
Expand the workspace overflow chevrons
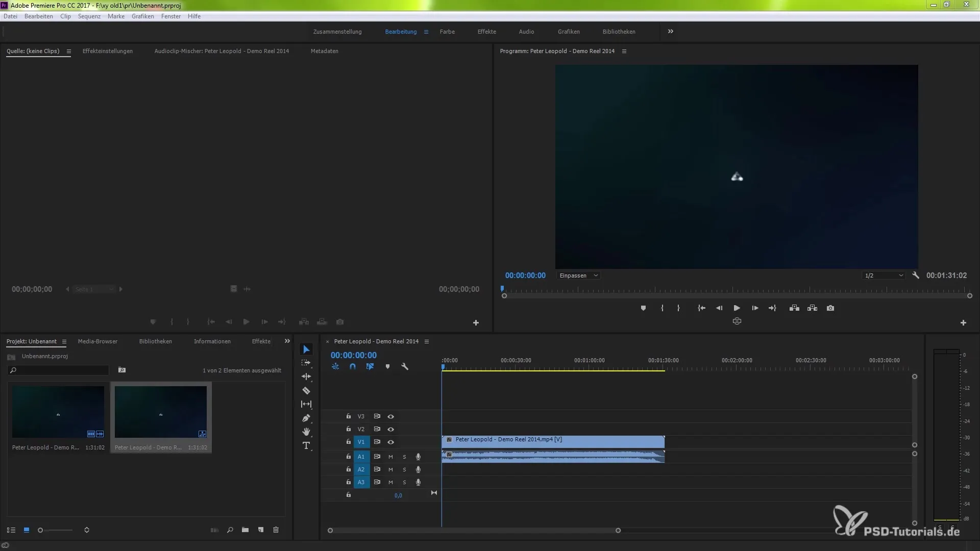(x=671, y=32)
